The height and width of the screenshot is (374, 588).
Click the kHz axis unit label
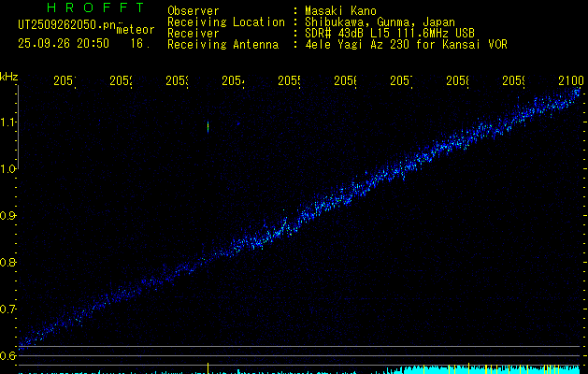[8, 75]
